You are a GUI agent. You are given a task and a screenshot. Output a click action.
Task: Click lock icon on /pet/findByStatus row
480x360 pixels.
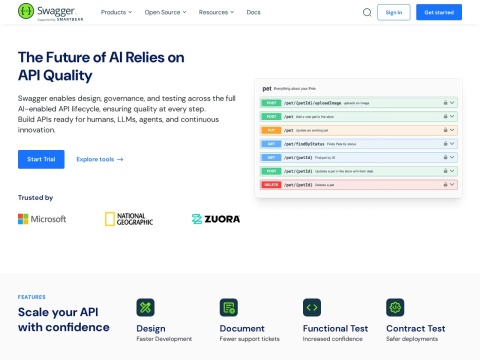[x=445, y=144]
